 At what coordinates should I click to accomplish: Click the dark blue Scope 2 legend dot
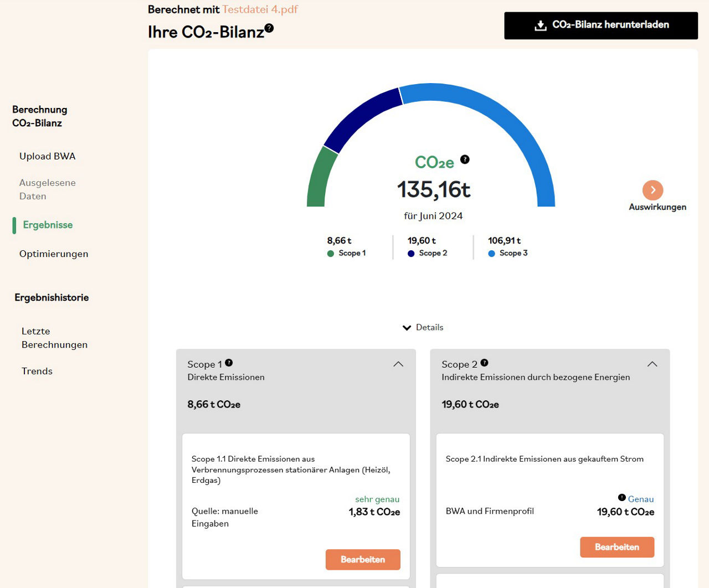click(x=411, y=254)
